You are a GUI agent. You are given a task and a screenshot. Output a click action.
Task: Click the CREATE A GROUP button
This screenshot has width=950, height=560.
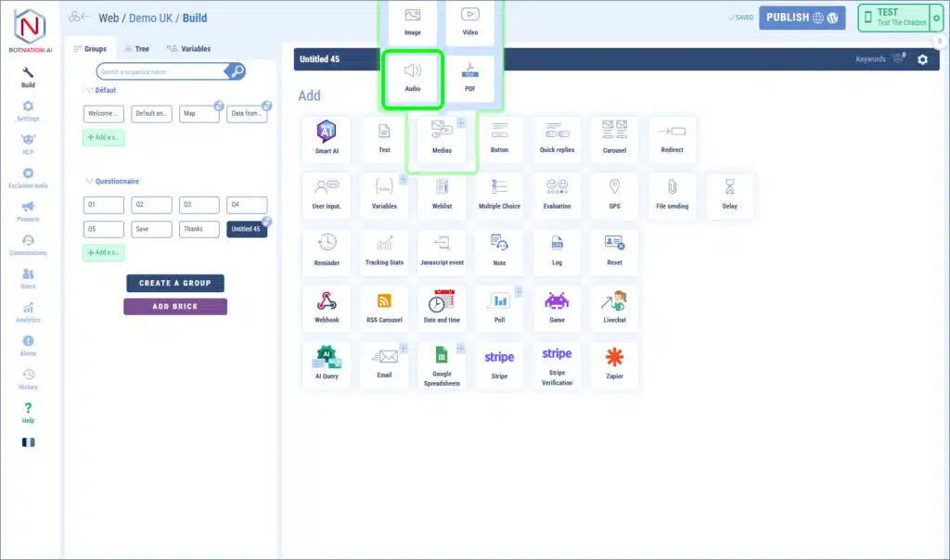tap(175, 283)
